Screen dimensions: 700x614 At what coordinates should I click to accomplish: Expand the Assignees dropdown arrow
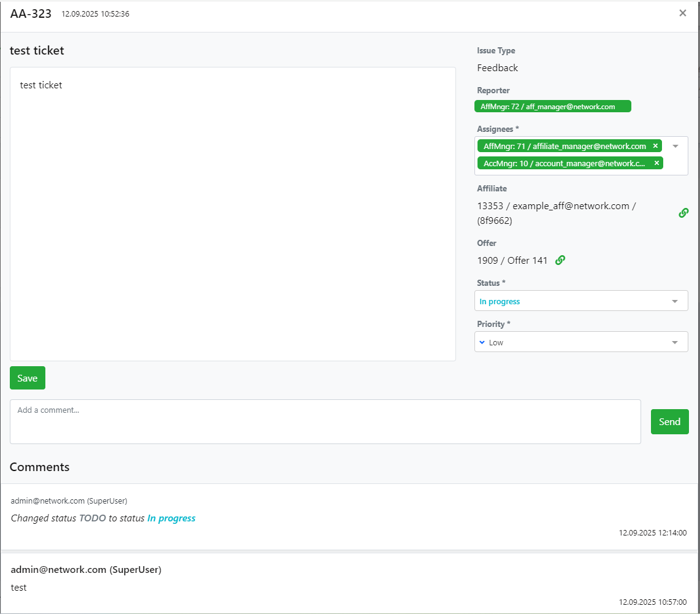point(675,146)
